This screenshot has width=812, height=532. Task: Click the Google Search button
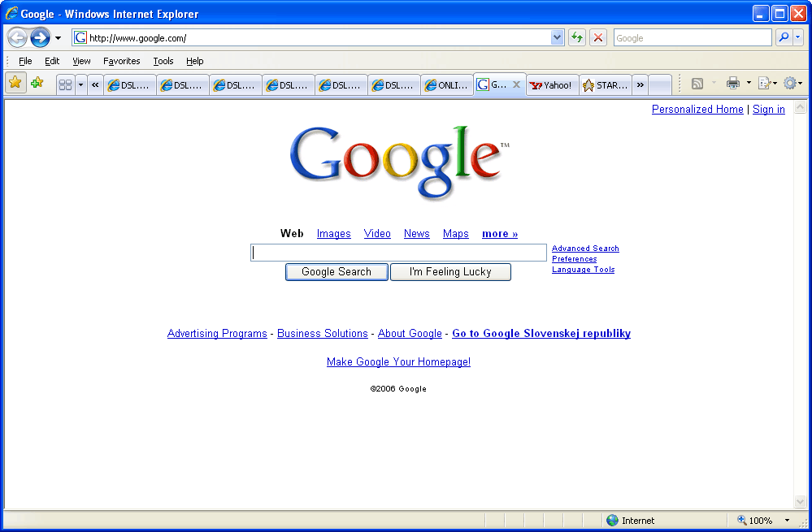(337, 272)
